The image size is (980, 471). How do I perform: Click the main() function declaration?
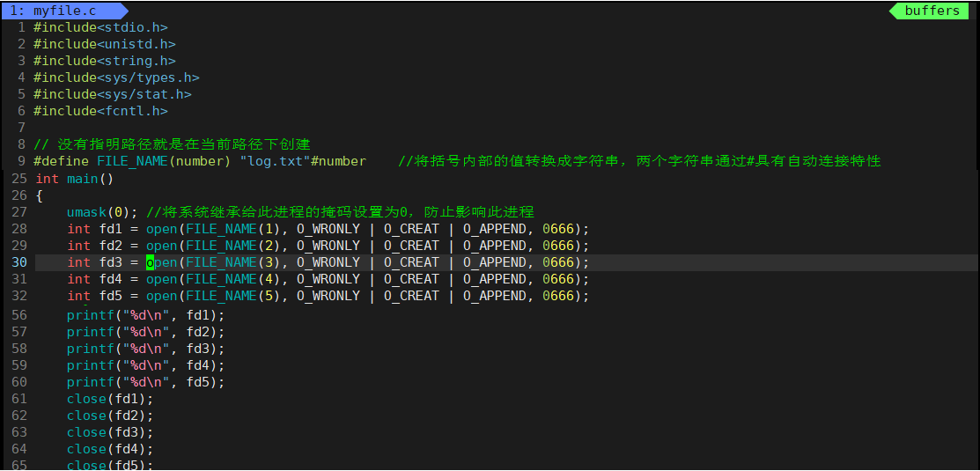[90, 179]
